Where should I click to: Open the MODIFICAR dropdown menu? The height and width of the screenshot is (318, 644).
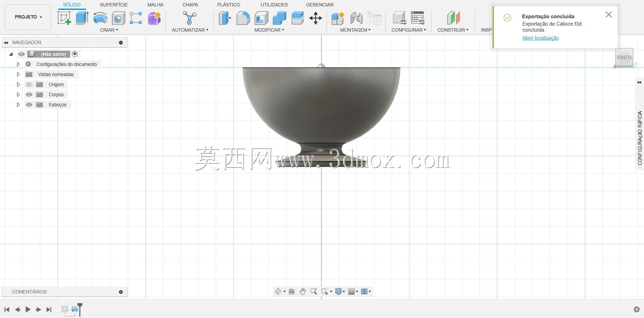point(269,30)
